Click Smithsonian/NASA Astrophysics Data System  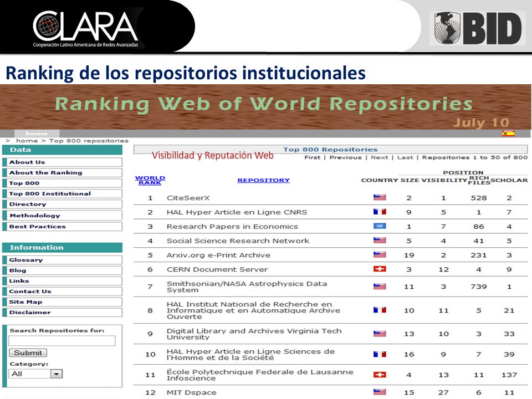pyautogui.click(x=247, y=287)
